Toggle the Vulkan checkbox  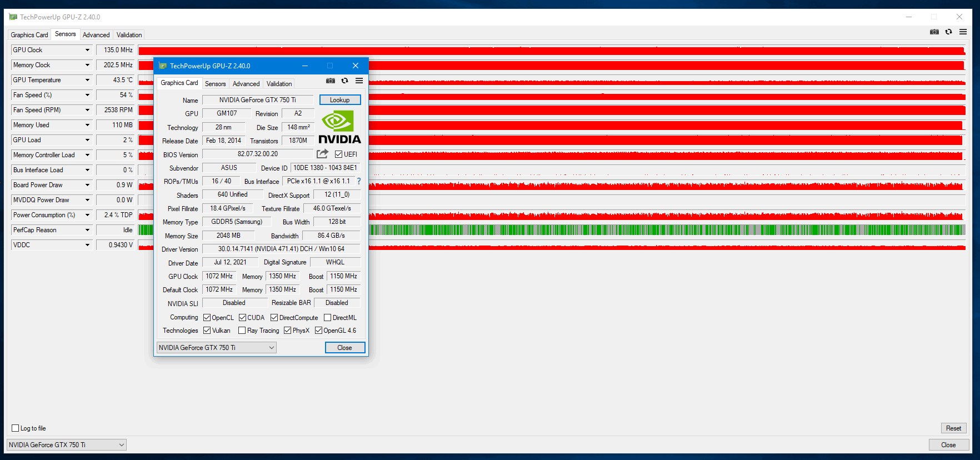coord(207,331)
